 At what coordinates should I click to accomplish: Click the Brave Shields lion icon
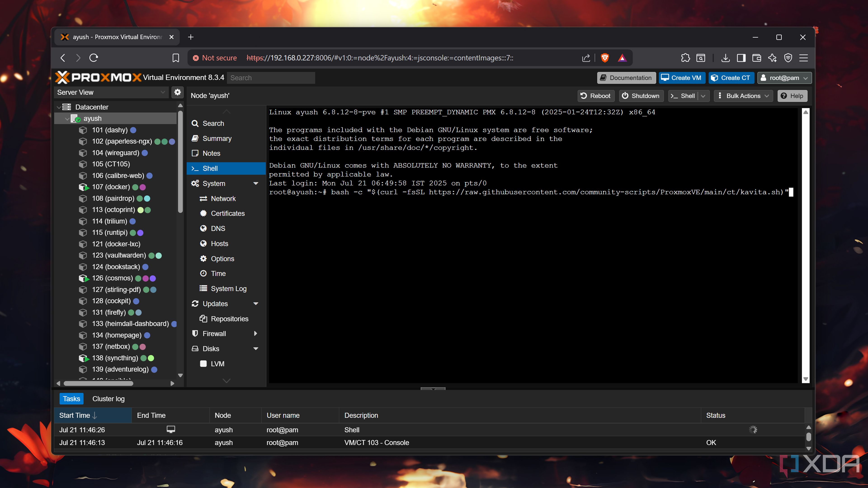tap(604, 58)
